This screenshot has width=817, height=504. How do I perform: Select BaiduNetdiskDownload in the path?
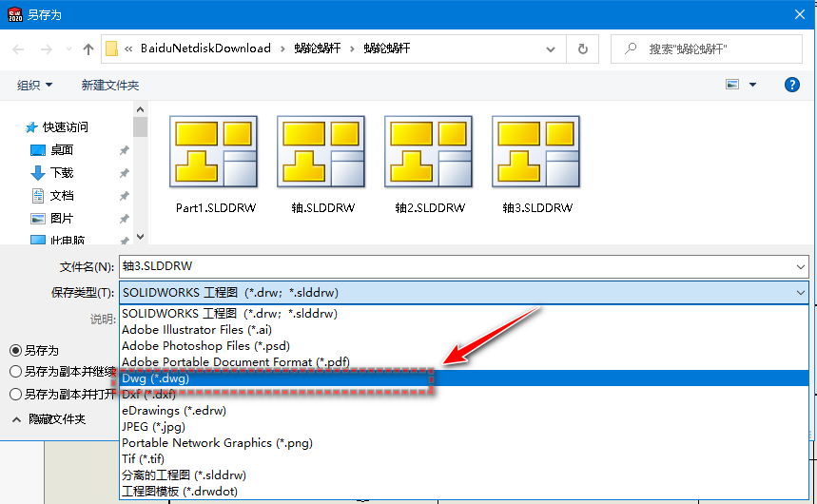[x=205, y=48]
